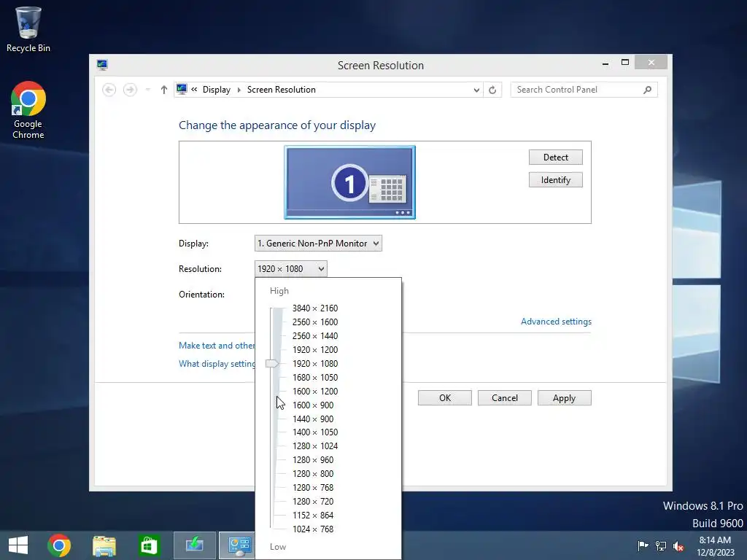747x560 pixels.
Task: Open the Recycle Bin desktop icon
Action: coord(28,29)
